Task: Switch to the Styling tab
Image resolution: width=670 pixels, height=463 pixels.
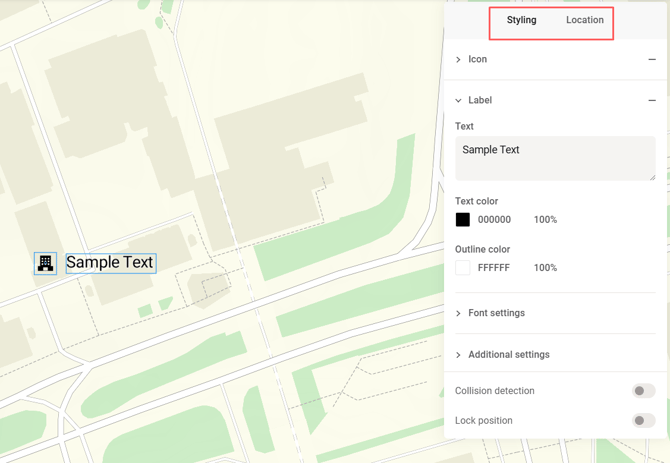Action: coord(521,20)
